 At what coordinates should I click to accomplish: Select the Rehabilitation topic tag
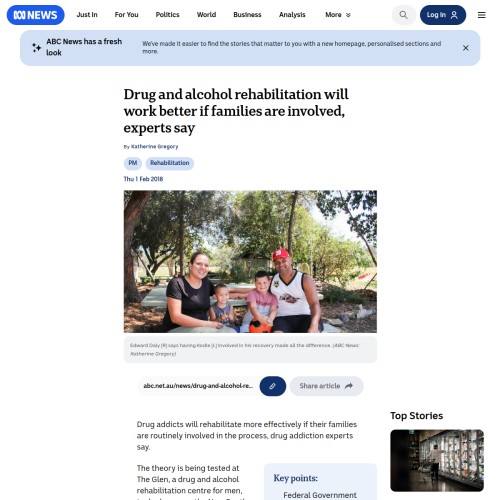click(x=169, y=163)
